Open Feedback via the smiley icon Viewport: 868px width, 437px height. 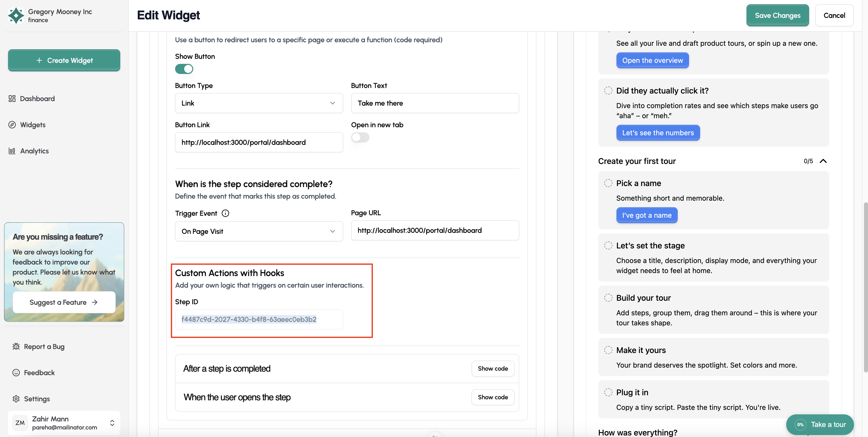tap(16, 372)
